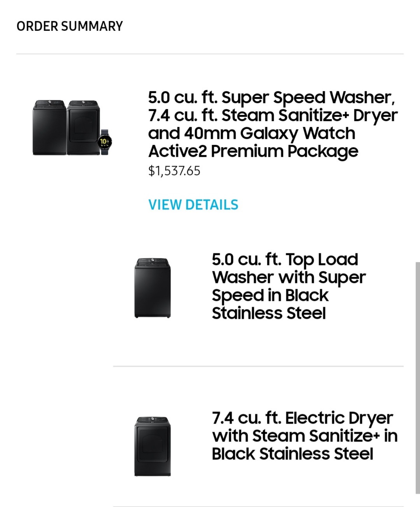
Task: Click the 7.4 cu. ft. Electric Dryer title
Action: point(305,436)
